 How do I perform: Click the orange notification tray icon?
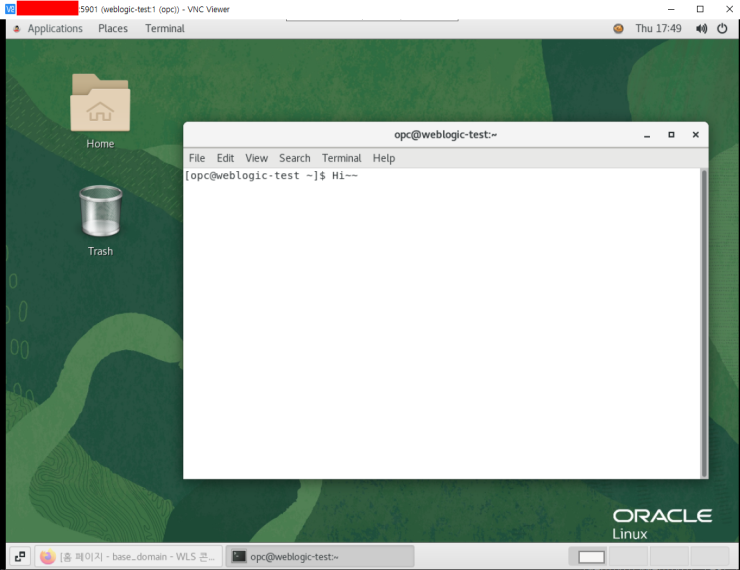point(618,29)
